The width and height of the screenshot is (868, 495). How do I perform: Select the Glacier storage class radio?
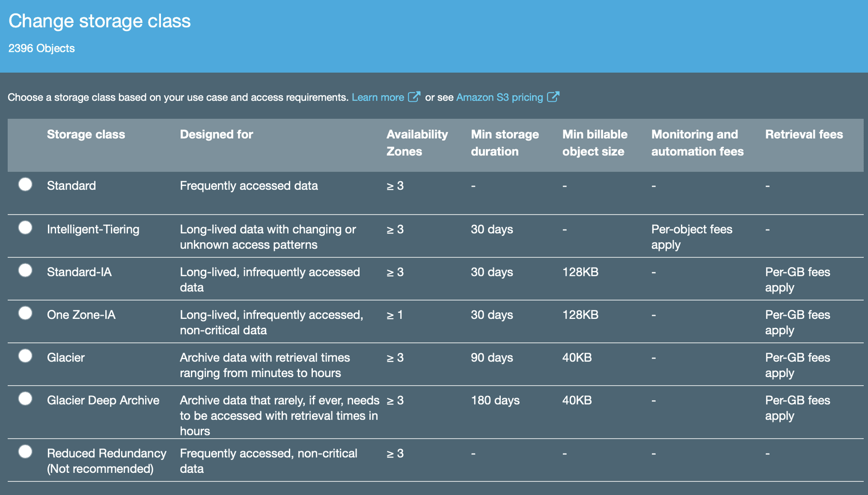pos(25,356)
